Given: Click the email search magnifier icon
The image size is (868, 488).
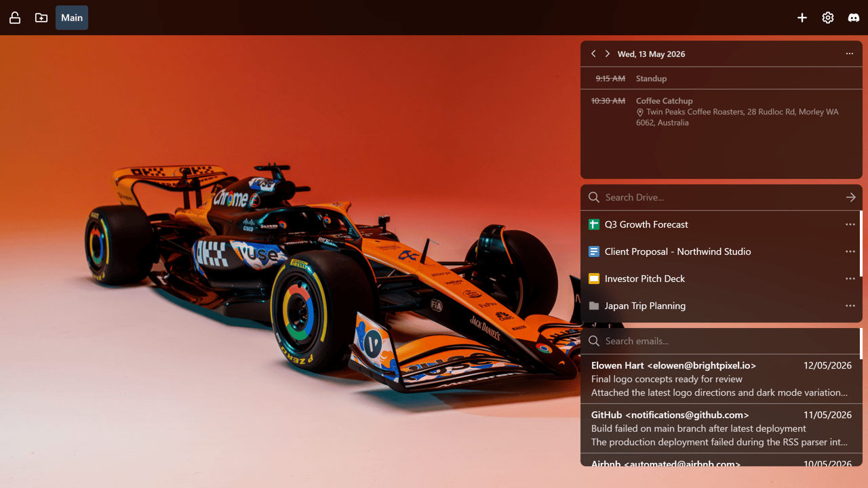Looking at the screenshot, I should click(x=594, y=341).
